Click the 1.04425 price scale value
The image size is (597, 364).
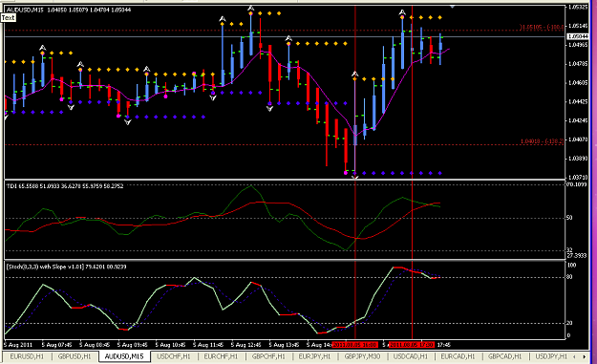point(578,101)
